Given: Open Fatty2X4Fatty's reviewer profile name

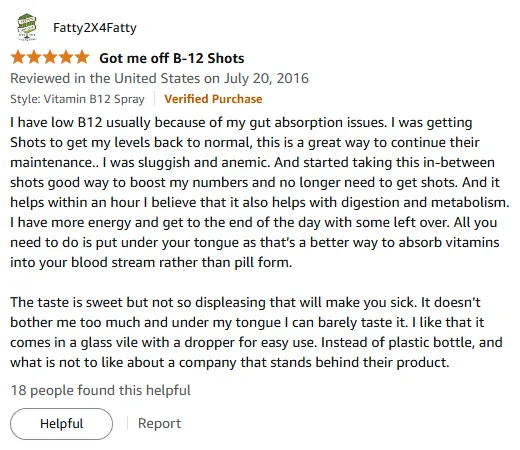Looking at the screenshot, I should click(x=95, y=28).
